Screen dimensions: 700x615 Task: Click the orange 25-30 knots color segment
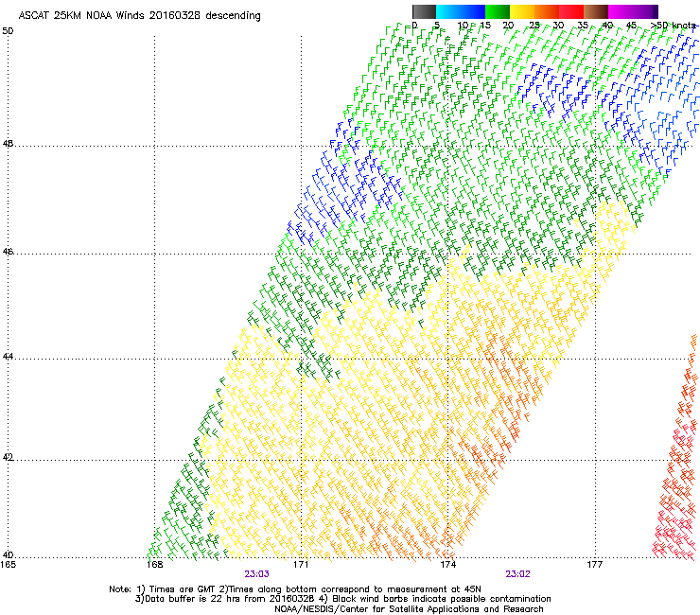coord(547,11)
